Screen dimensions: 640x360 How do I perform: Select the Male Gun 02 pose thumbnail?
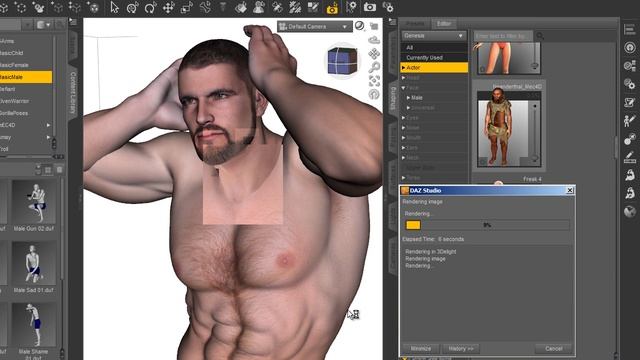[x=34, y=203]
